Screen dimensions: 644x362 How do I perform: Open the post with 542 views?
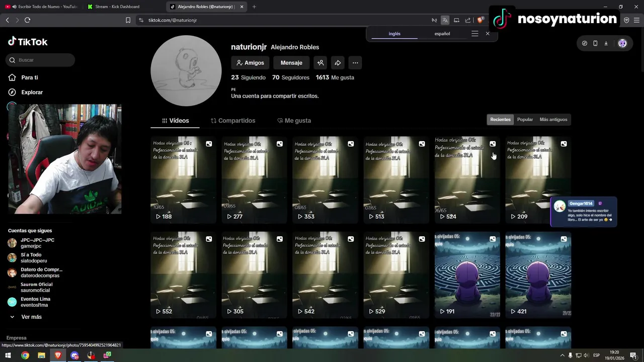pyautogui.click(x=326, y=275)
